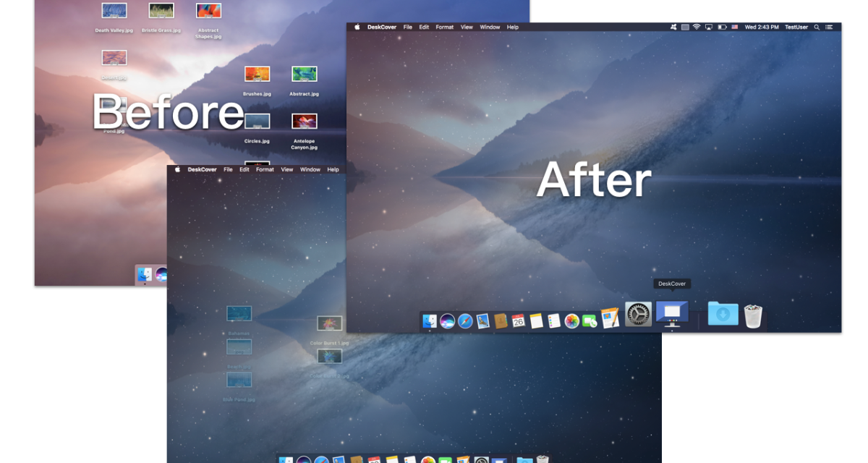Image resolution: width=868 pixels, height=463 pixels.
Task: Select the Death Valley.jpg desktop file
Action: (x=114, y=11)
